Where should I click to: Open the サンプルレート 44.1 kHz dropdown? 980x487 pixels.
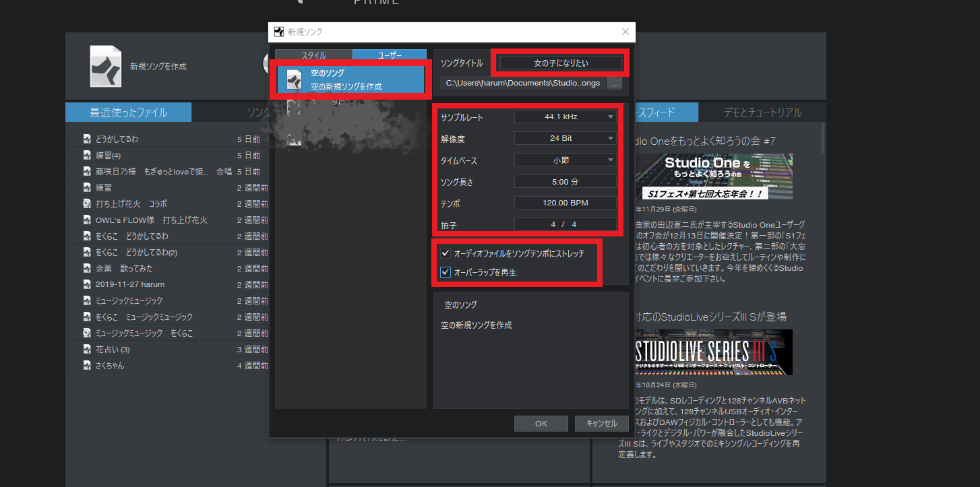pyautogui.click(x=565, y=117)
